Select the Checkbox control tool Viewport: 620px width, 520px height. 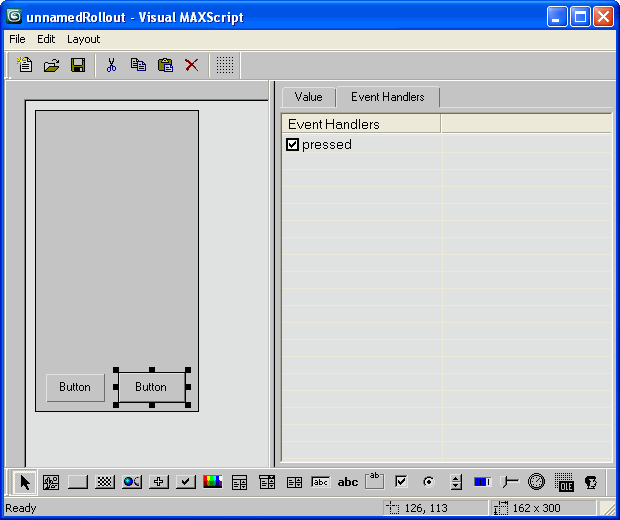tap(402, 482)
